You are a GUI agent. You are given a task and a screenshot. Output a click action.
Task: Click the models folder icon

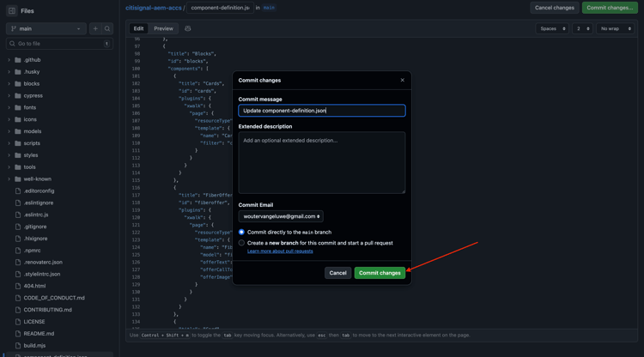pos(18,131)
